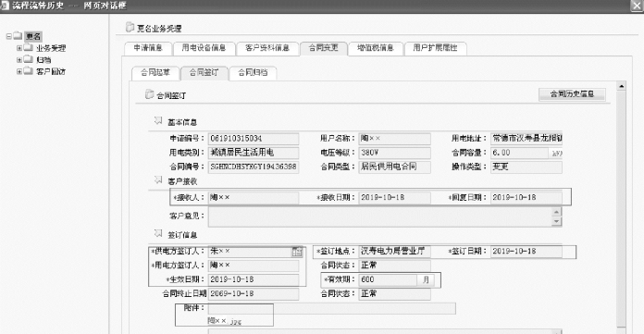Click the 客户意见 text area
Image resolution: width=644 pixels, height=334 pixels.
(380, 216)
